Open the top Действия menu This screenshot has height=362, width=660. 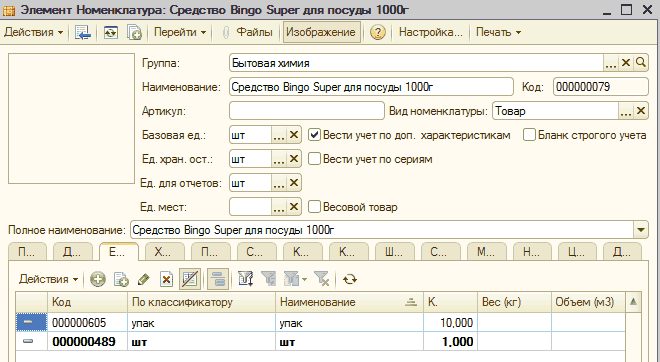coord(34,32)
